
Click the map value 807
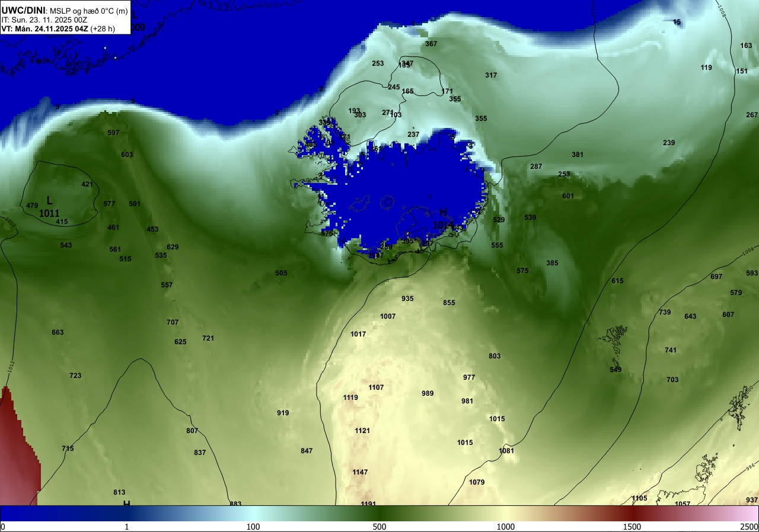pos(192,431)
